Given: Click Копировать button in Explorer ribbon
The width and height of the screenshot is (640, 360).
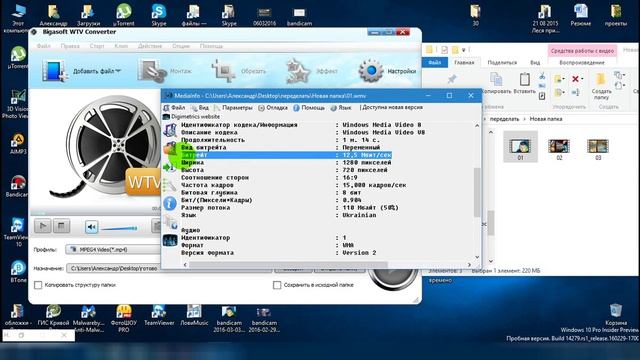Looking at the screenshot, I should coord(496,83).
